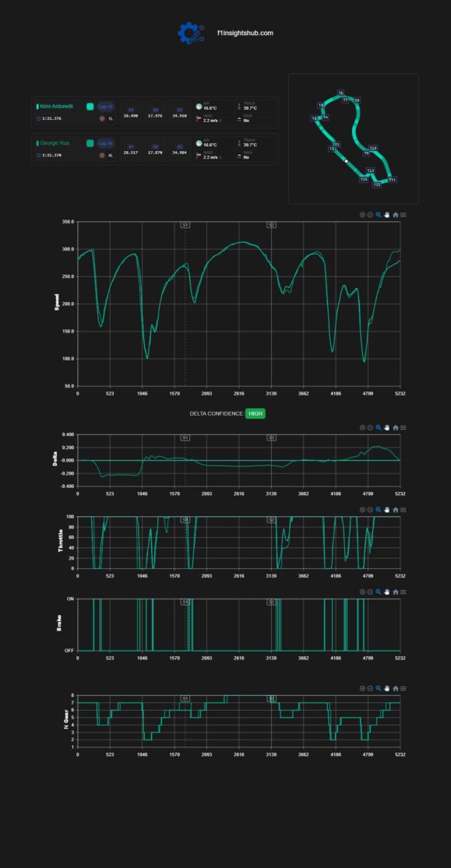Zoom out on the Speed chart
451x868 pixels.
click(370, 215)
